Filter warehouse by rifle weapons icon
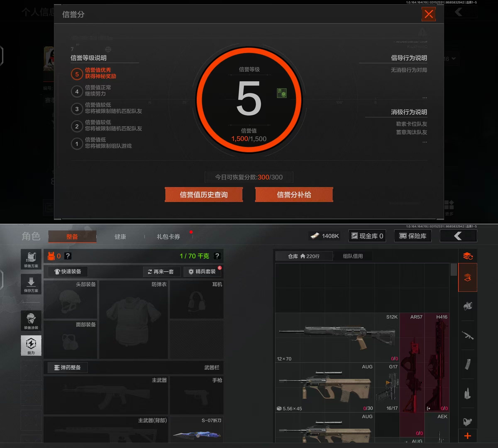The height and width of the screenshot is (448, 498). pyautogui.click(x=467, y=335)
